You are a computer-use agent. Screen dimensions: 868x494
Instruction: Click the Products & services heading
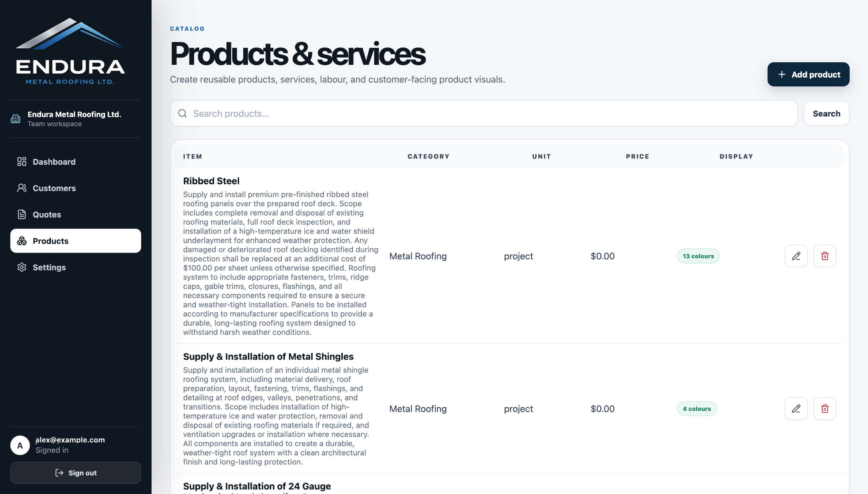[x=298, y=54]
